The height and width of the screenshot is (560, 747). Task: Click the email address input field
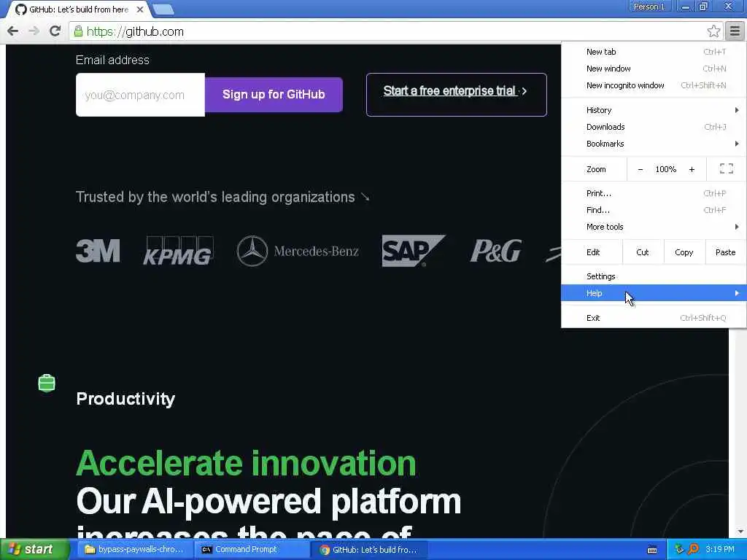pos(141,95)
